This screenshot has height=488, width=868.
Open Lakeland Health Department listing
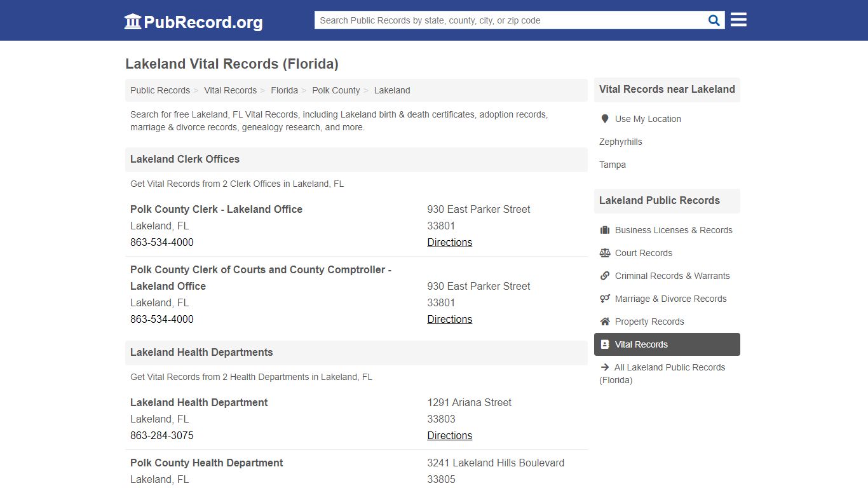[199, 402]
